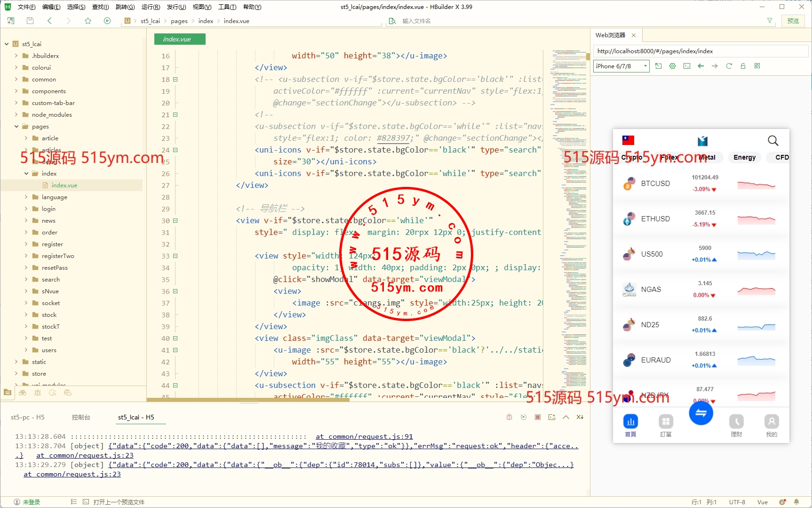812x508 pixels.
Task: Collapse the pages folder in project tree
Action: (x=16, y=127)
